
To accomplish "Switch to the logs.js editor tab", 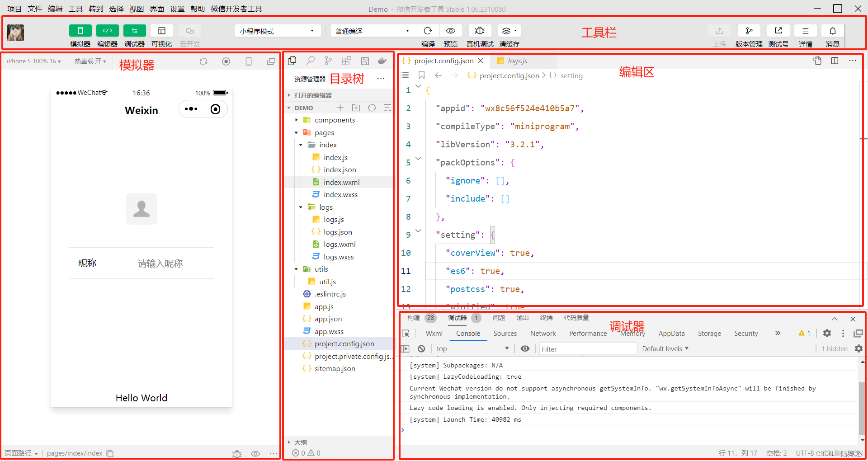I will click(x=517, y=61).
